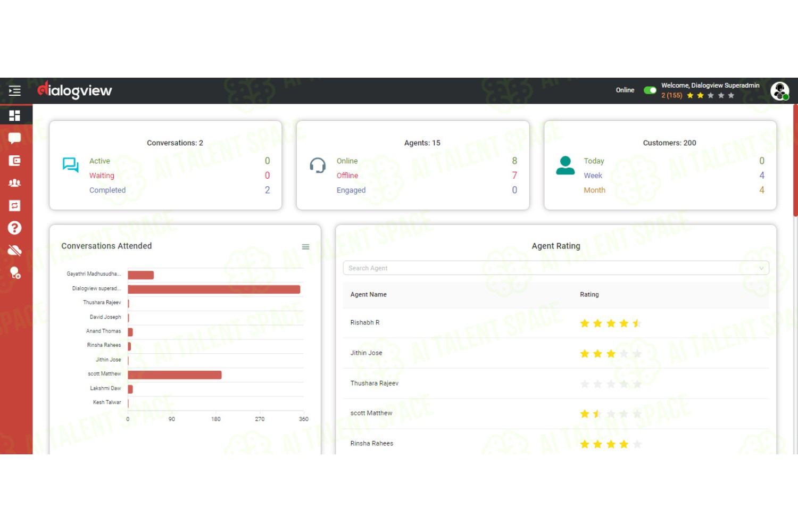Click Gayathri Madhusudha... chart bar
The image size is (798, 532).
[x=140, y=275]
